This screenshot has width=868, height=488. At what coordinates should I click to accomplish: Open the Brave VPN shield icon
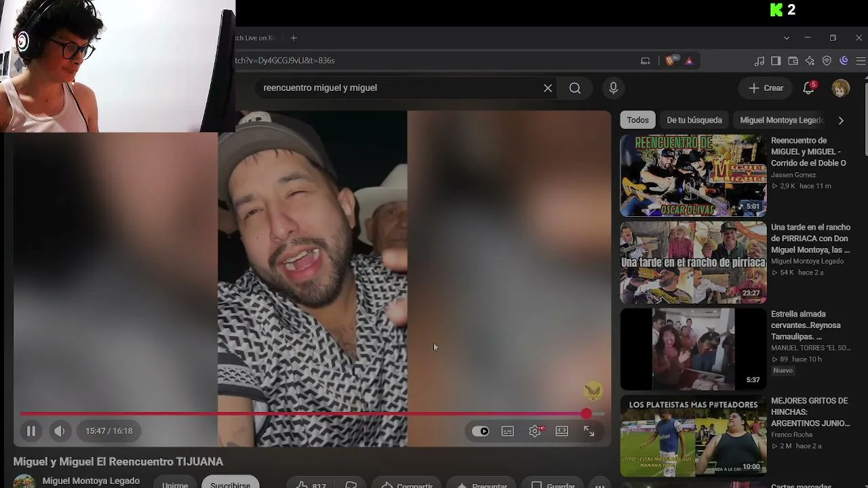pos(827,60)
